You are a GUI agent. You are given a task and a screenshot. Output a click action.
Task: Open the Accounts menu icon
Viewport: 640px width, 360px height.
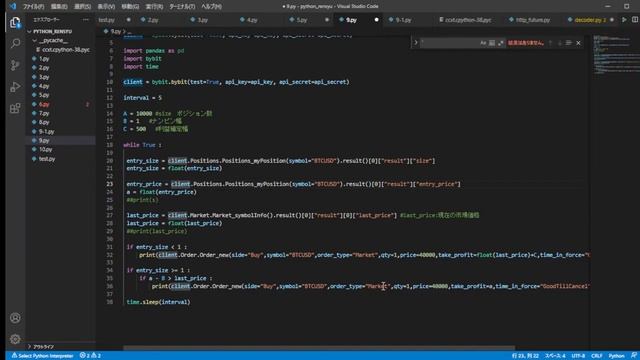[x=15, y=318]
